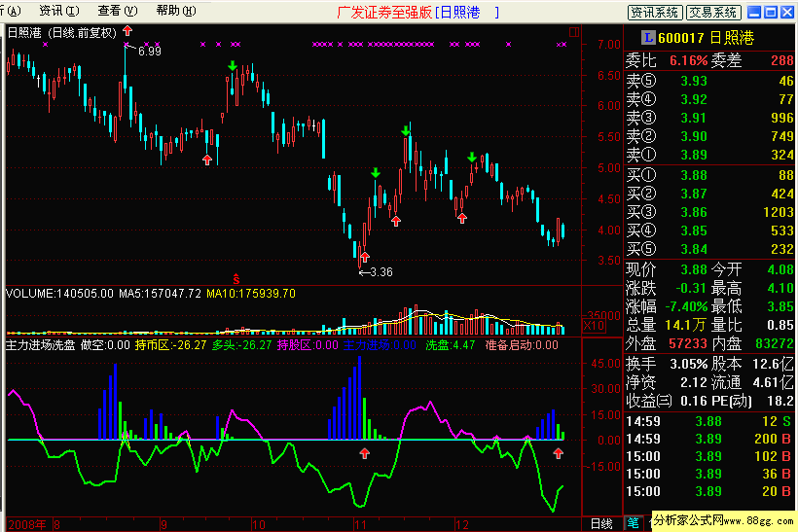Click the 6.99 high price label

[x=149, y=51]
